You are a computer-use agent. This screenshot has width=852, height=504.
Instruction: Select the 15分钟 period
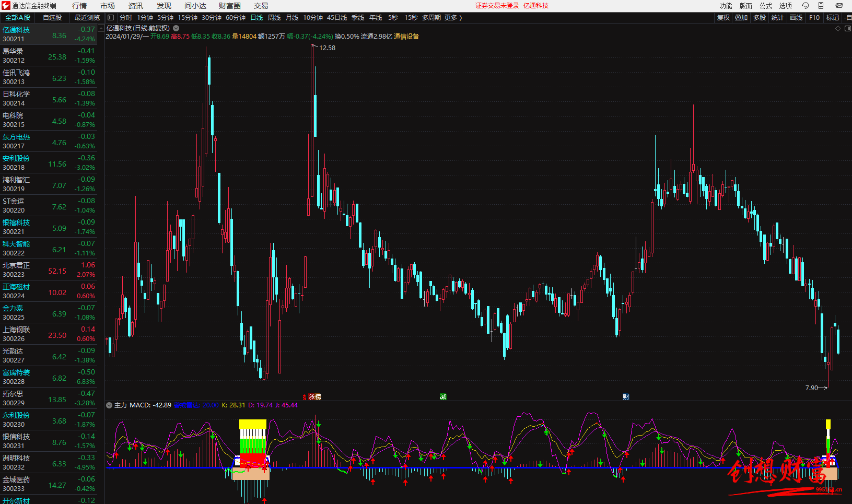(x=188, y=18)
